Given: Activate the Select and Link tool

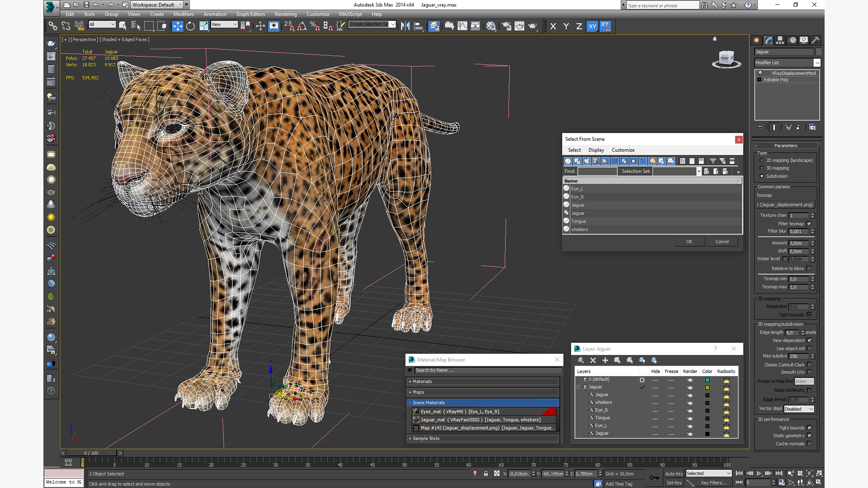Looking at the screenshot, I should coord(53,26).
